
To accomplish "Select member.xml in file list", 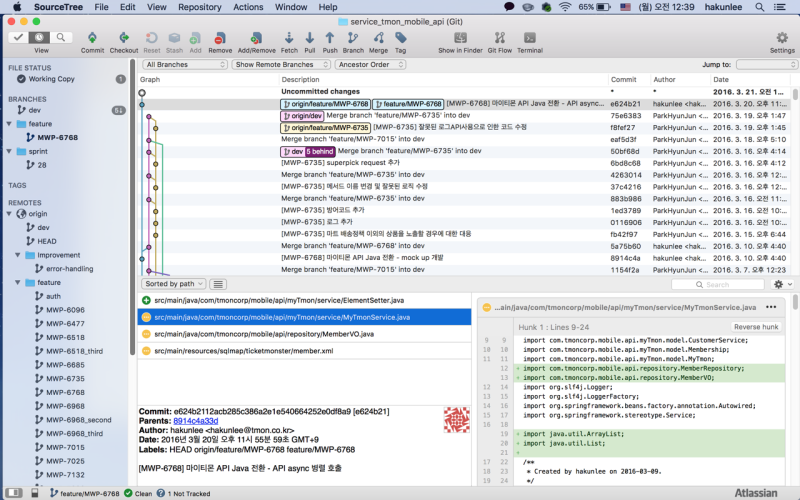I will pyautogui.click(x=304, y=351).
